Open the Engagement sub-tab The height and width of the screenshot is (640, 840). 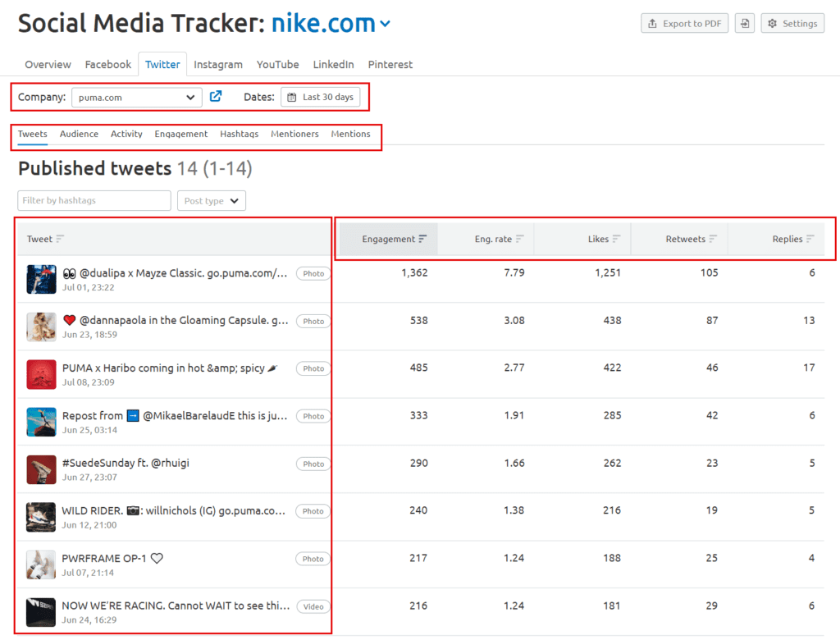(x=181, y=134)
